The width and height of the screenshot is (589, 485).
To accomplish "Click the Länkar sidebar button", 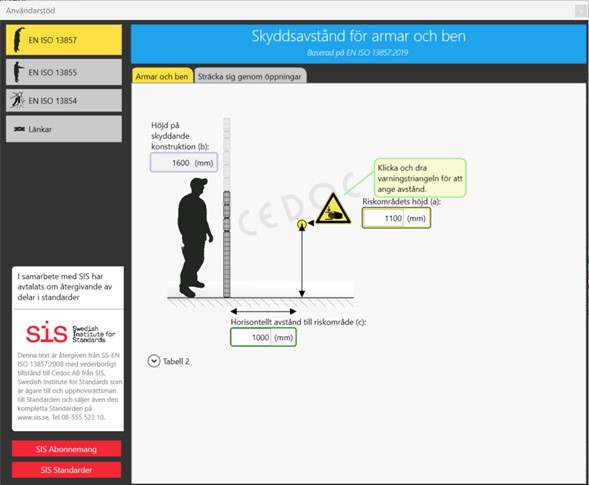I will [x=64, y=129].
